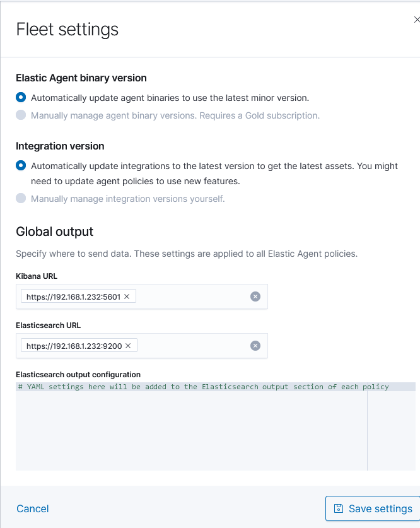Click the Elasticsearch output configuration label
This screenshot has height=528, width=420.
tap(76, 374)
